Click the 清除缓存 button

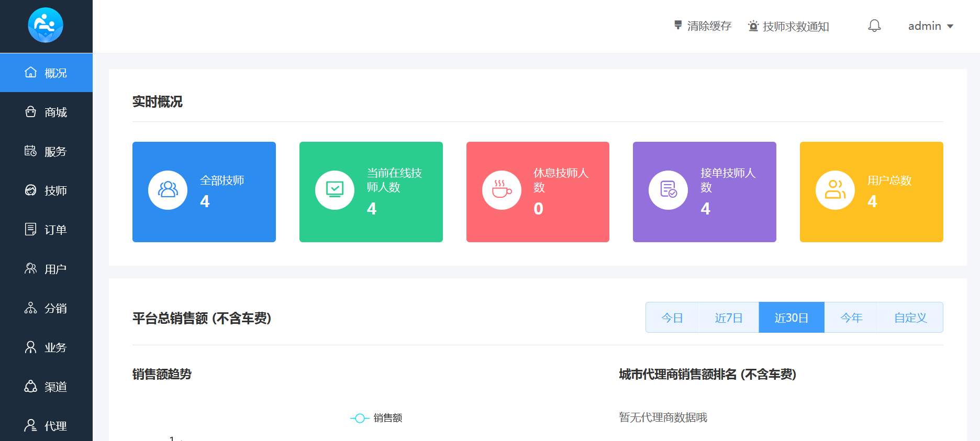coord(703,26)
